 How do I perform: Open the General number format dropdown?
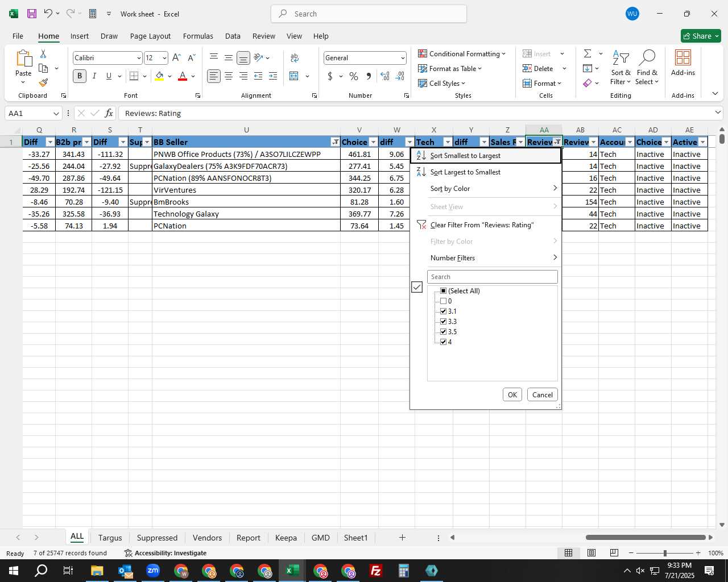click(x=403, y=58)
